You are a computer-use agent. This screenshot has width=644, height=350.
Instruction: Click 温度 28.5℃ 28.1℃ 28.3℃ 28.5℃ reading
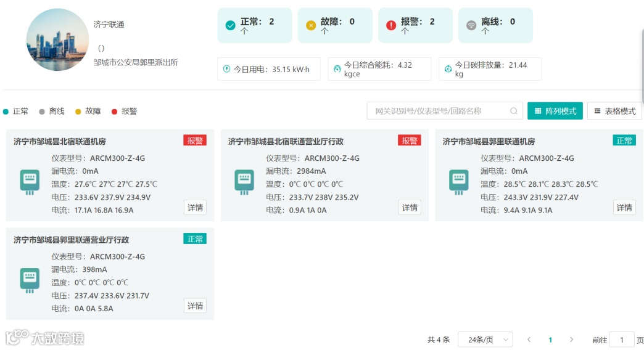(539, 184)
